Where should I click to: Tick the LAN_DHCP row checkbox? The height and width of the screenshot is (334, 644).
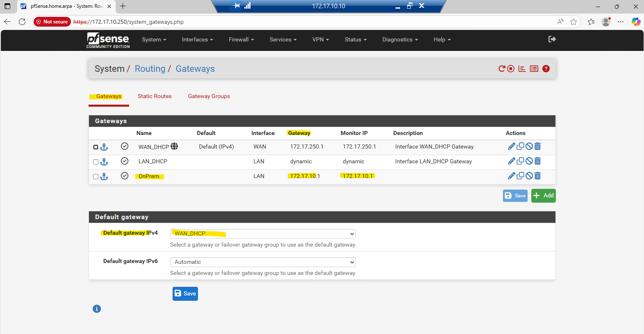click(x=96, y=162)
